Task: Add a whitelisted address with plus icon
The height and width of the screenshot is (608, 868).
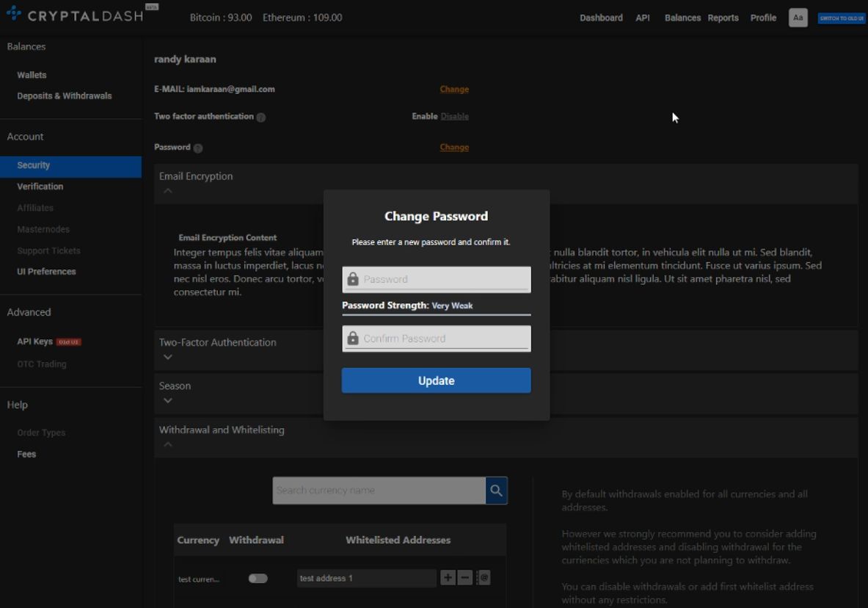Action: (448, 578)
